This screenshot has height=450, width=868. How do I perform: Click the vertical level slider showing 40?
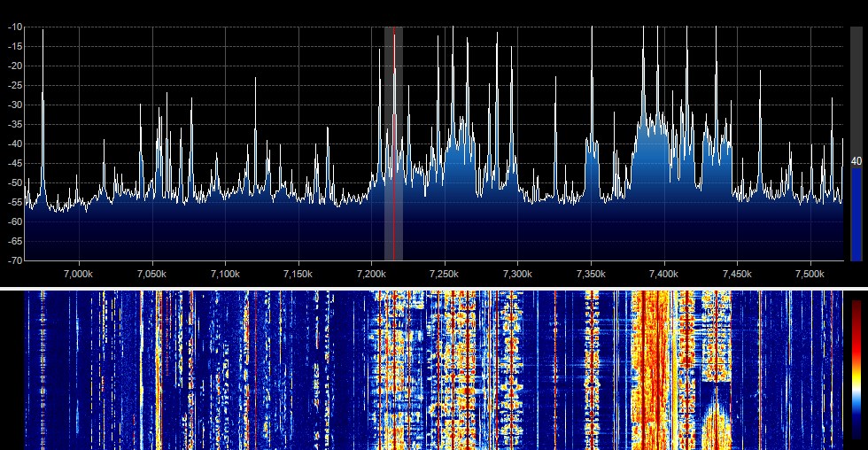tap(856, 144)
